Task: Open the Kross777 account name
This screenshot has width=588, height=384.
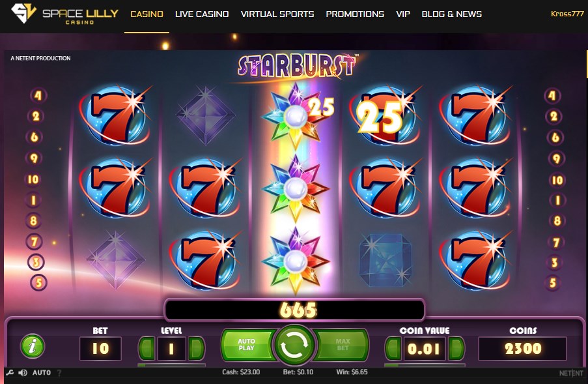Action: [567, 14]
